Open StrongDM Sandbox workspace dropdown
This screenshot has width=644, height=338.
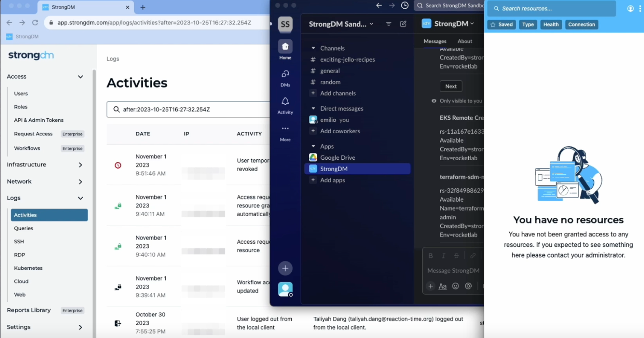tap(341, 24)
